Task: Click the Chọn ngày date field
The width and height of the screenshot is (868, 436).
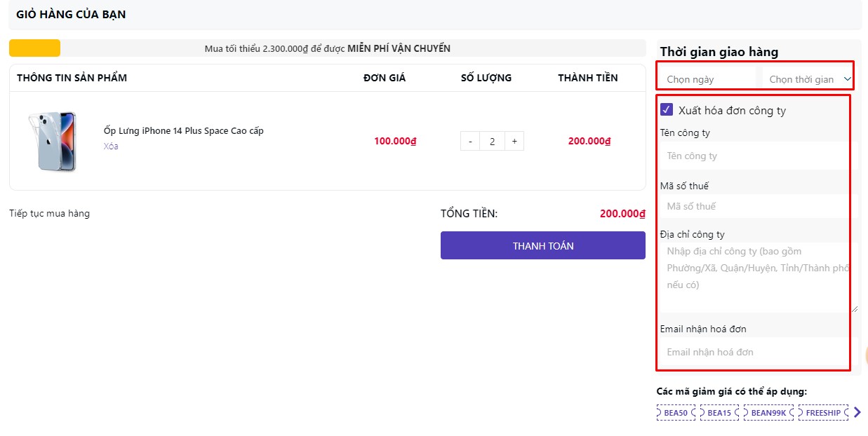Action: (707, 79)
